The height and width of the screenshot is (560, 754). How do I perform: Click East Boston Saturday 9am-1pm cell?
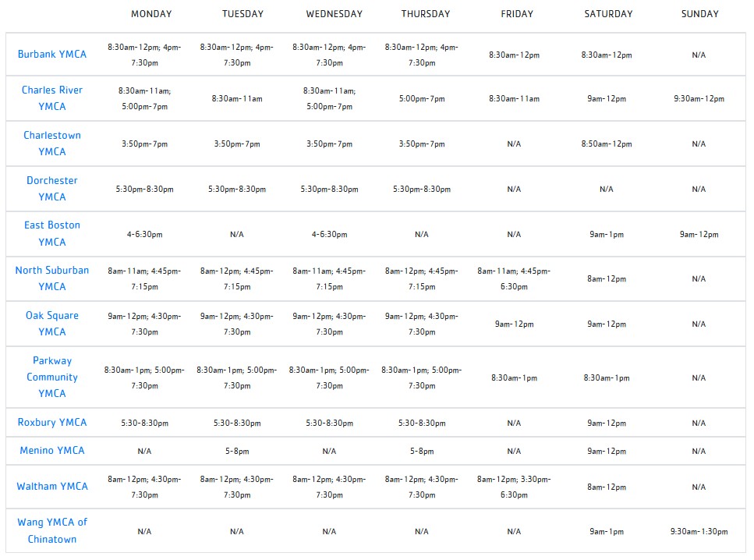pos(607,234)
